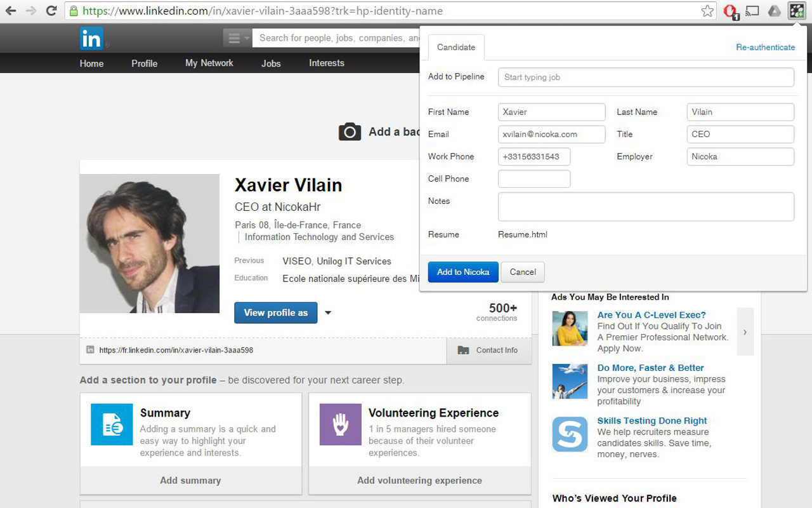The height and width of the screenshot is (508, 812).
Task: Click the VISEO, Unilog IT Services text
Action: pyautogui.click(x=337, y=261)
